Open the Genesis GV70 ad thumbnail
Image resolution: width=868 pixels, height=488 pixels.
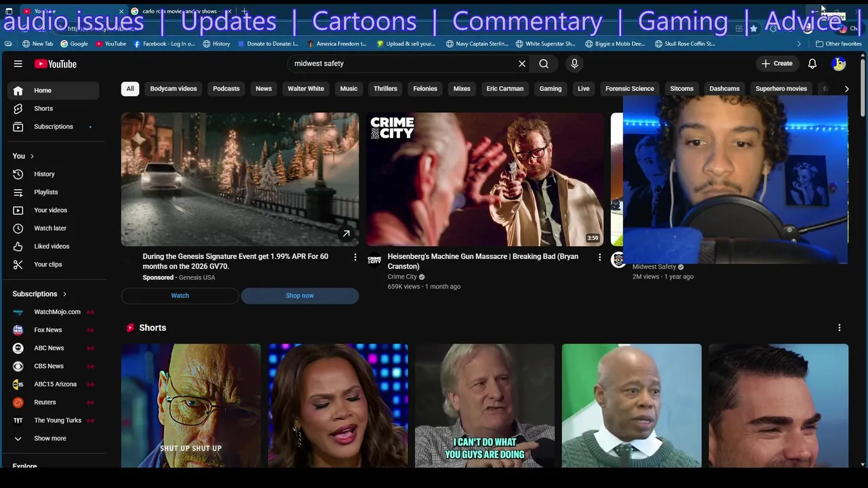(x=240, y=179)
